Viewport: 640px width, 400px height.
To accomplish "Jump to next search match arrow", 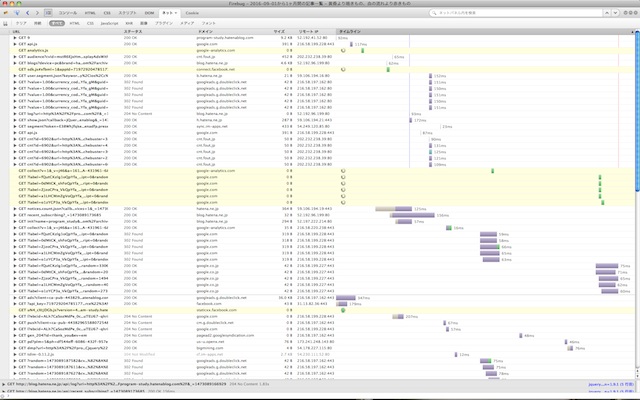I will (x=615, y=13).
